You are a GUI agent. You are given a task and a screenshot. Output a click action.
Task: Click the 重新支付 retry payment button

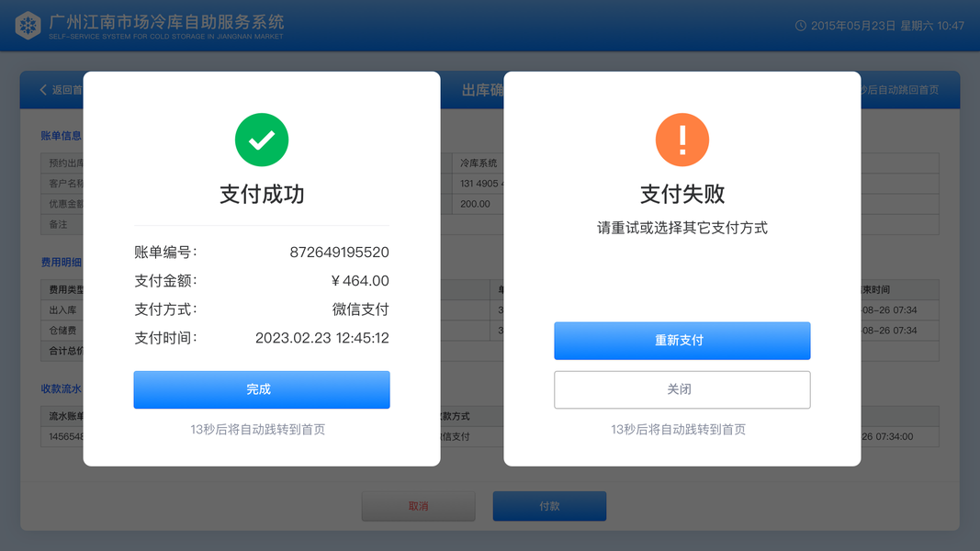tap(681, 341)
